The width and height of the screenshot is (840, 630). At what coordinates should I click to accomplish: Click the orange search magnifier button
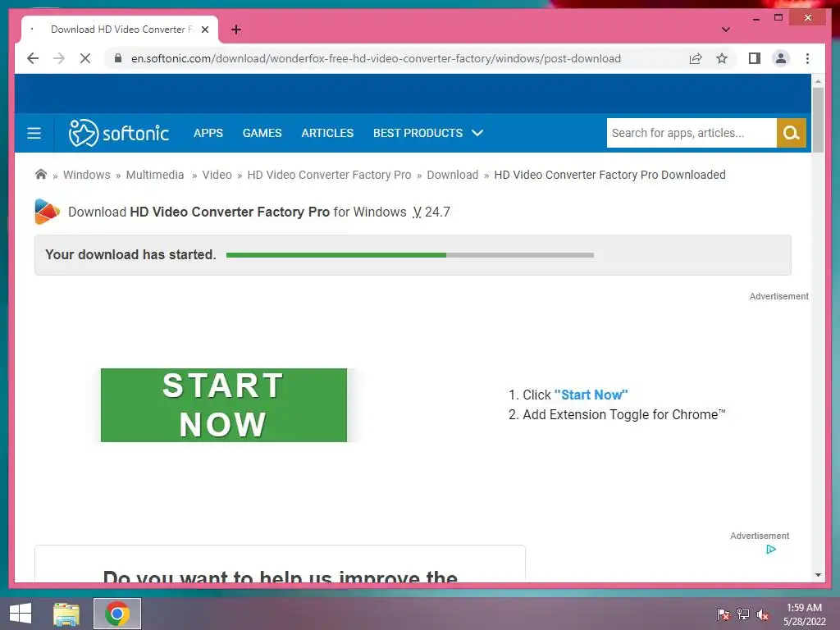792,133
